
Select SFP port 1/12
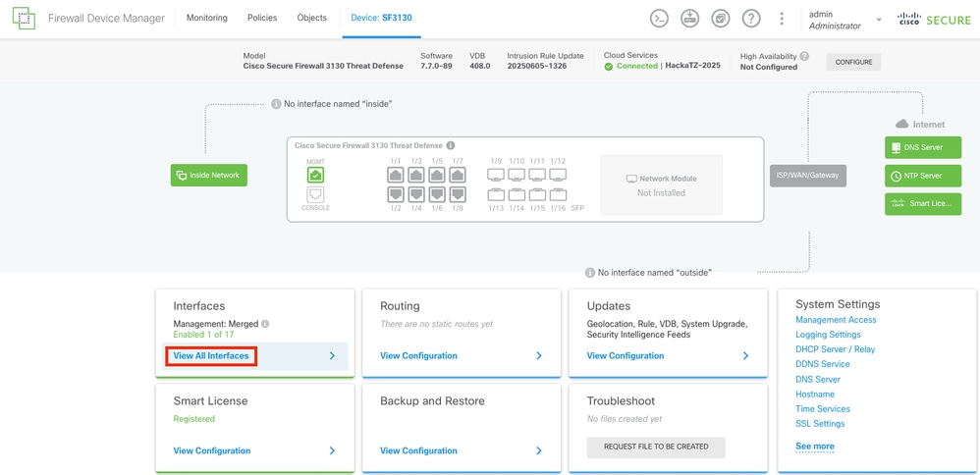pos(558,175)
